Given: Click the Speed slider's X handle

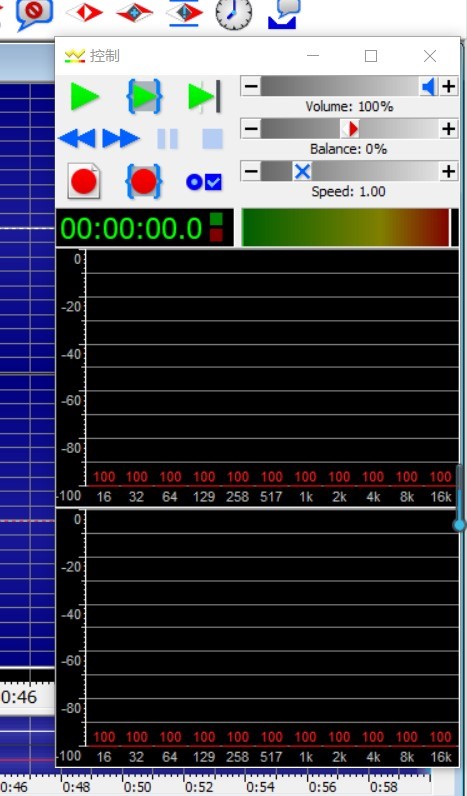Looking at the screenshot, I should [302, 172].
